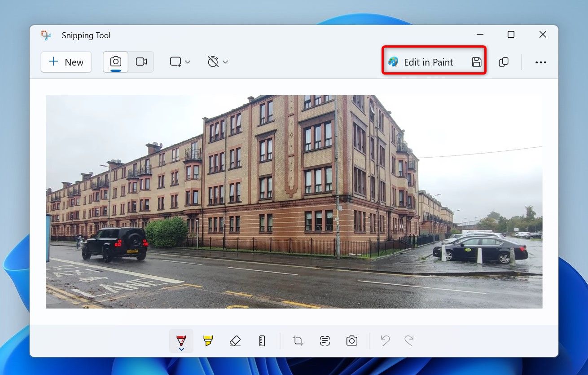Click the captured building screenshot in the canvas
588x375 pixels.
click(x=294, y=202)
